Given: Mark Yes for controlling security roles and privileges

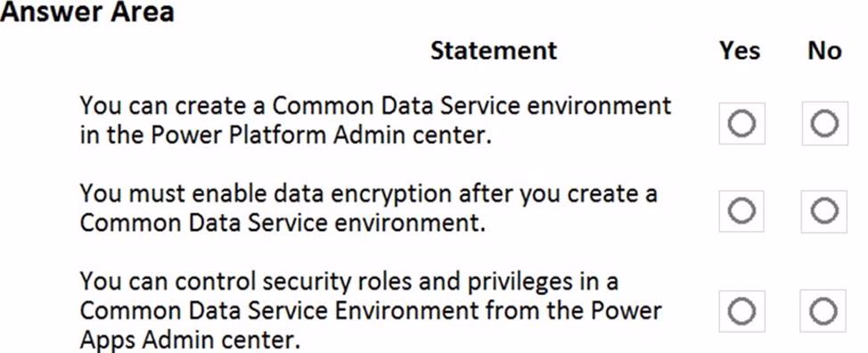Looking at the screenshot, I should pos(741,311).
